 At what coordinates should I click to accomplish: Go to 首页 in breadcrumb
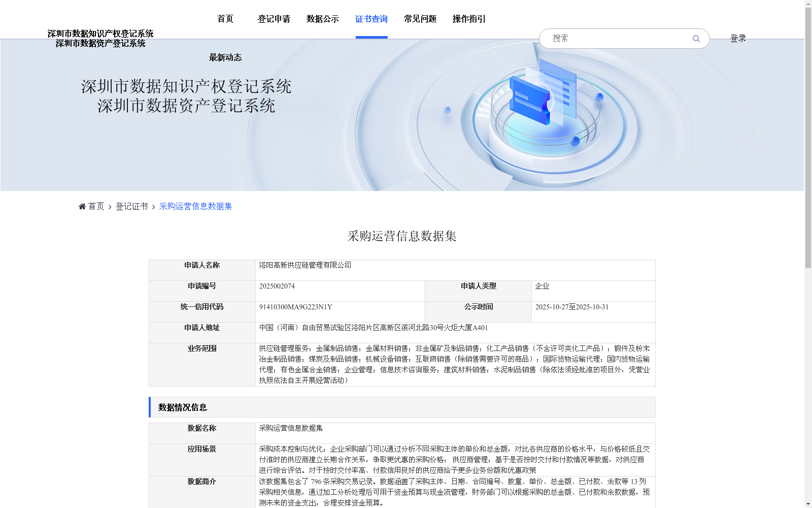click(96, 206)
